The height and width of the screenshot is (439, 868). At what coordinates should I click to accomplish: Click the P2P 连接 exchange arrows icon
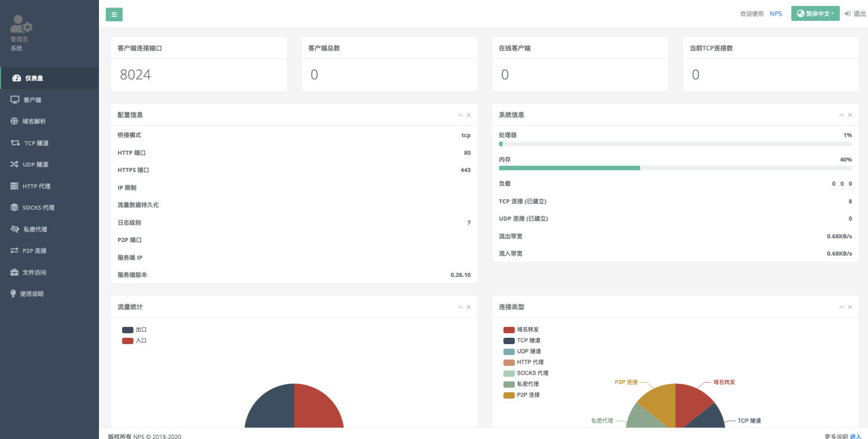pos(14,250)
